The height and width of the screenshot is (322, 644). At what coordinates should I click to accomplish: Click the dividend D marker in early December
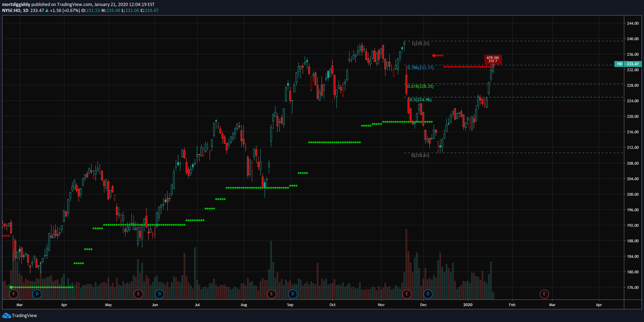pyautogui.click(x=428, y=294)
